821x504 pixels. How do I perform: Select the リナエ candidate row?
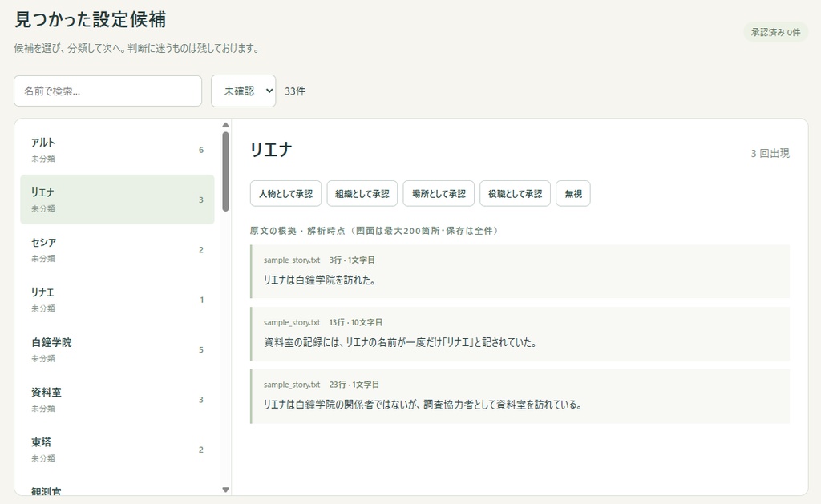(x=117, y=300)
